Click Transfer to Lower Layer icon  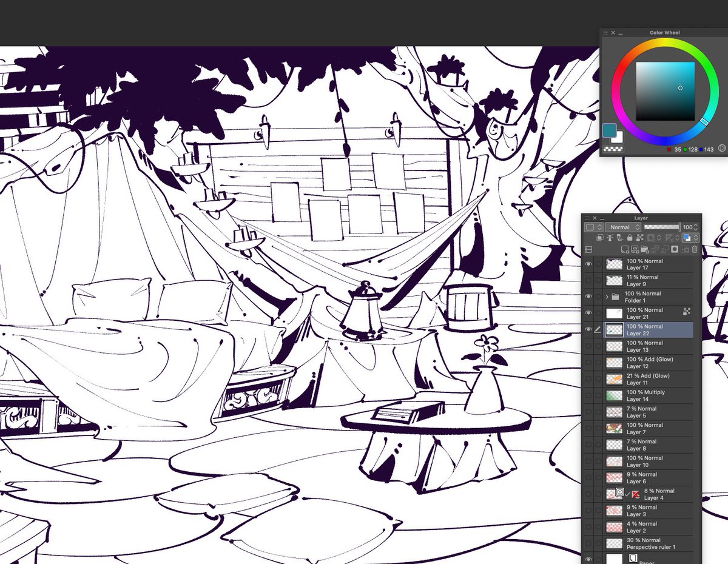[655, 249]
